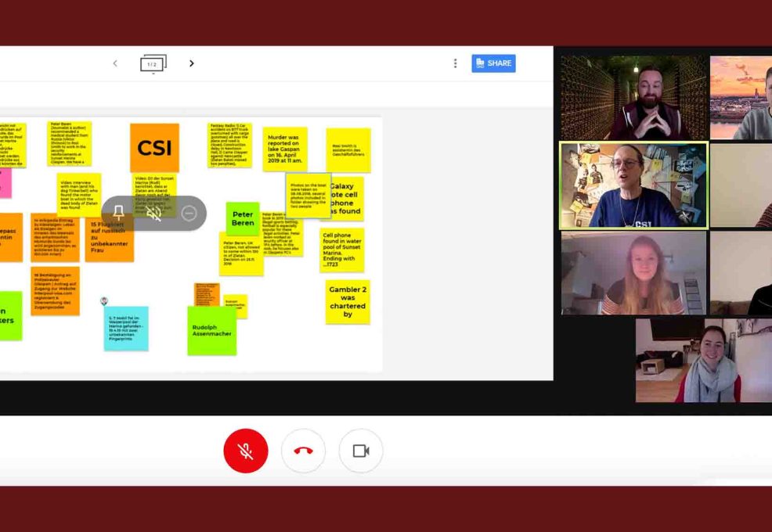The height and width of the screenshot is (532, 772).
Task: Click the green Rudolph Assenmacher note
Action: 211,330
